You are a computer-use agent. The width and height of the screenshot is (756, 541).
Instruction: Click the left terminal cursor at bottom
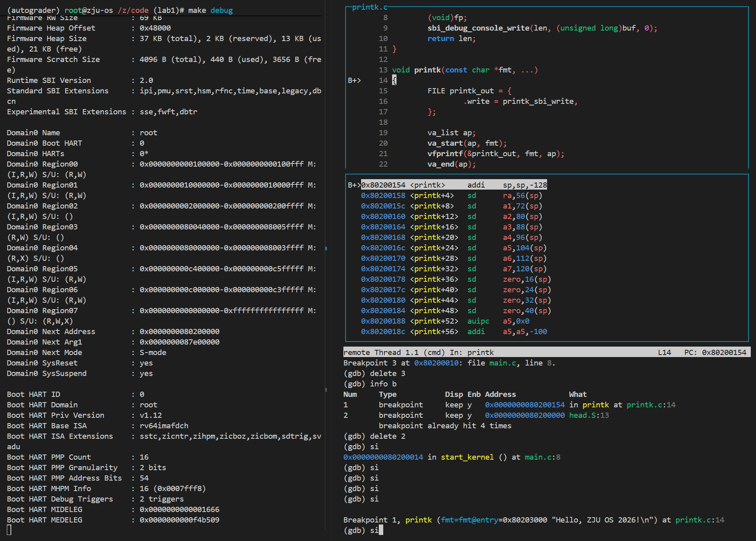(x=9, y=531)
